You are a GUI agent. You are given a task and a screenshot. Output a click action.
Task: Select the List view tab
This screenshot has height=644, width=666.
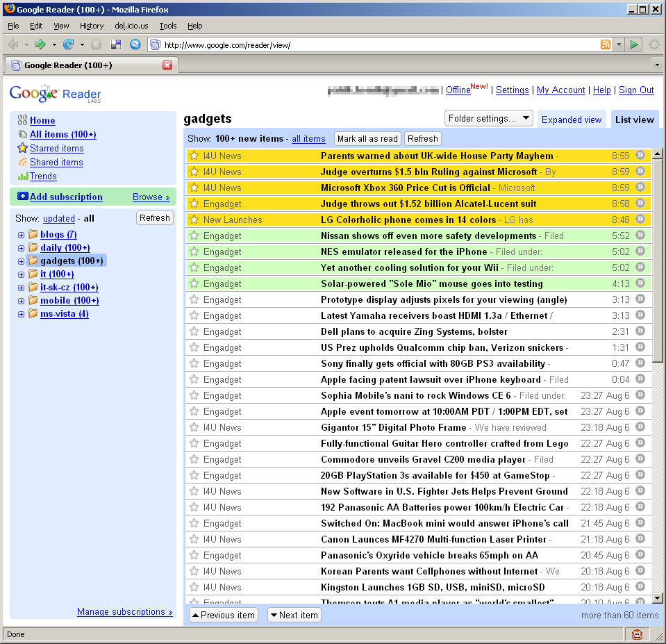pyautogui.click(x=635, y=119)
